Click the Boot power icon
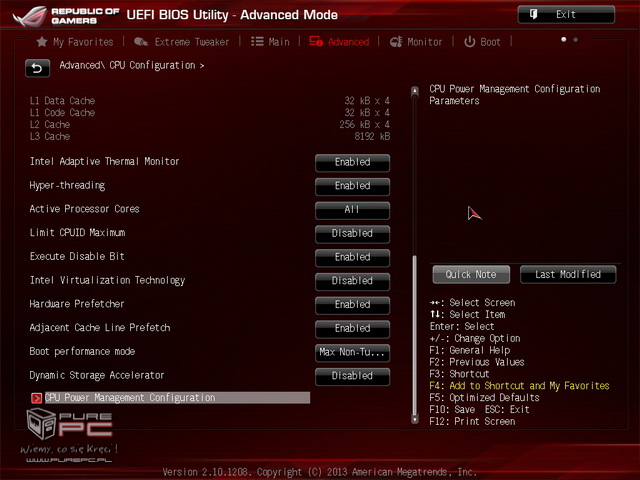640x480 pixels. click(469, 42)
